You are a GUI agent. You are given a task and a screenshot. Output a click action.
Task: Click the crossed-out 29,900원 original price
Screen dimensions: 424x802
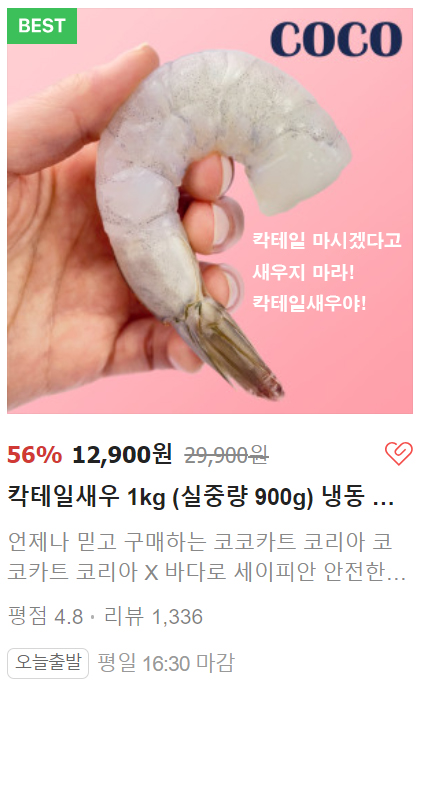(227, 455)
